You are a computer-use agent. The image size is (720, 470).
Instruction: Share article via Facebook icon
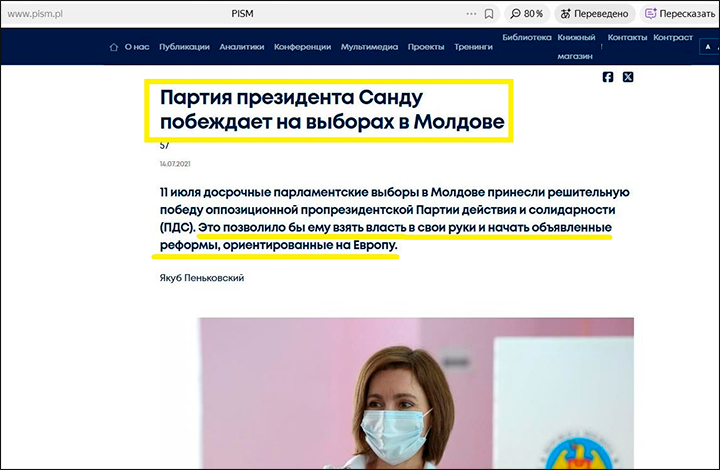tap(608, 77)
